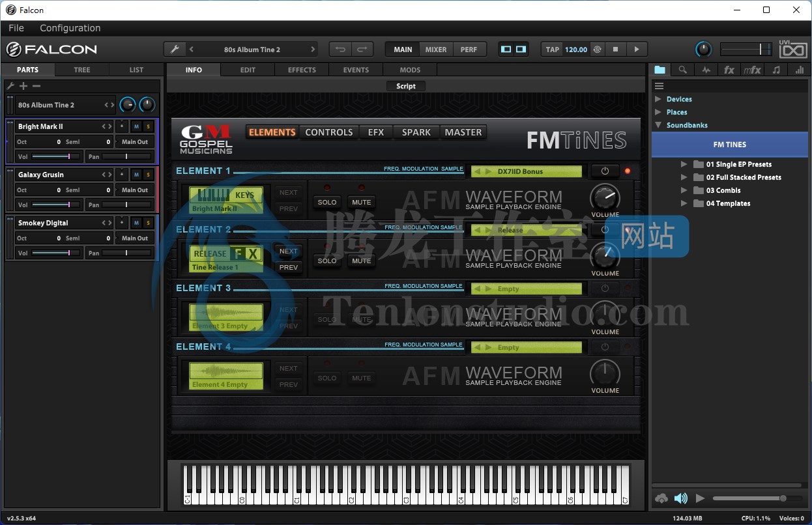The height and width of the screenshot is (525, 812).
Task: Adjust the Element 1 volume knob
Action: 605,197
